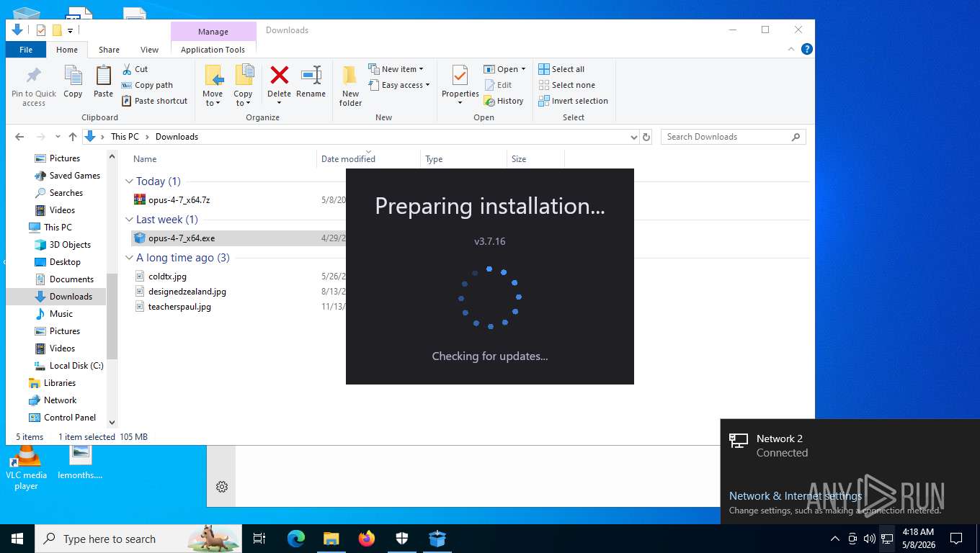Click Copy path in the Clipboard group
This screenshot has width=980, height=553.
click(147, 85)
